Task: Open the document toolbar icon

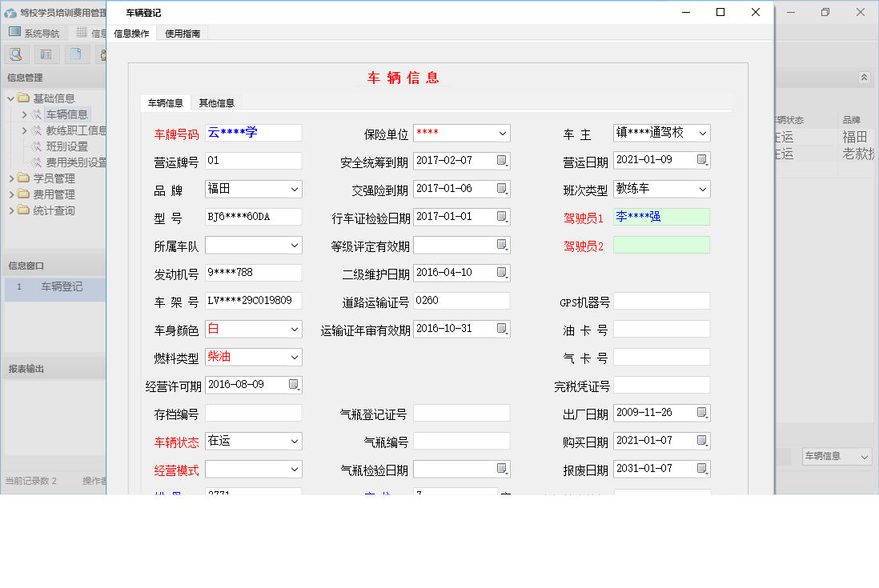Action: click(75, 54)
